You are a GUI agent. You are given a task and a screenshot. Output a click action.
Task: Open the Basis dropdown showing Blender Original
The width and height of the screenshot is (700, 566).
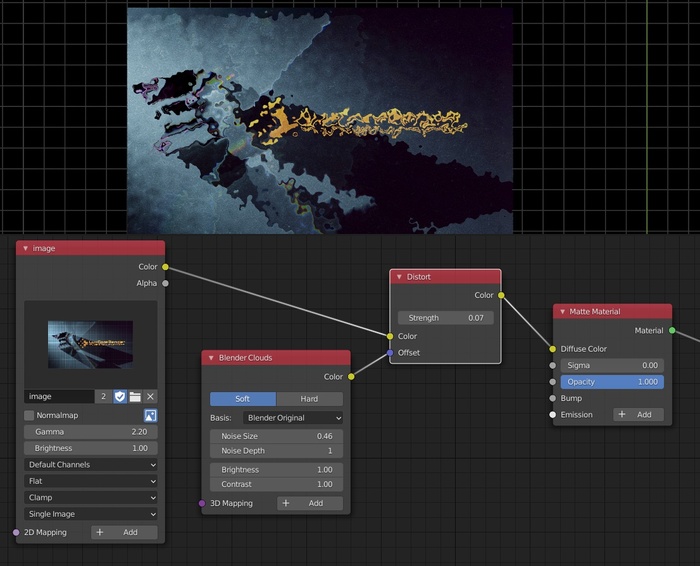(x=292, y=417)
